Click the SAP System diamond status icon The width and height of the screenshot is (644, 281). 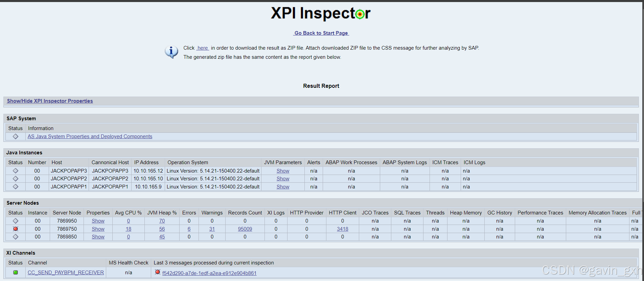click(16, 136)
